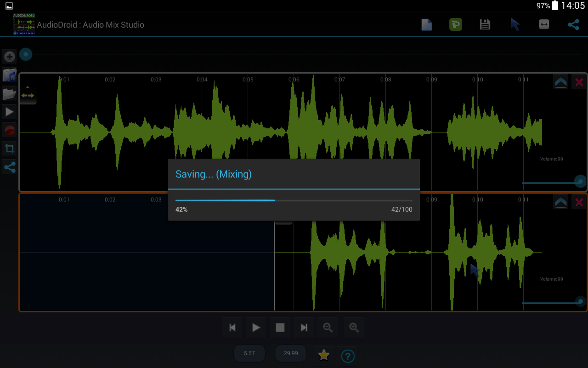Open the music library icon in sidebar
This screenshot has width=588, height=368.
click(x=9, y=75)
